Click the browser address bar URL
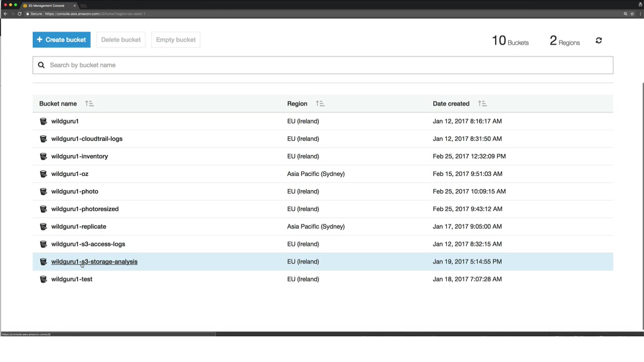Viewport: 644px width, 362px height. tap(95, 14)
